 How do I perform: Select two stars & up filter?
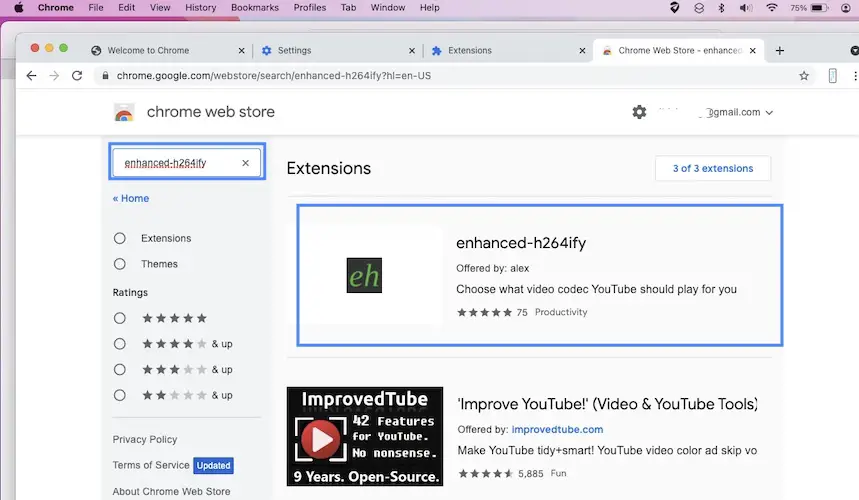(x=119, y=395)
